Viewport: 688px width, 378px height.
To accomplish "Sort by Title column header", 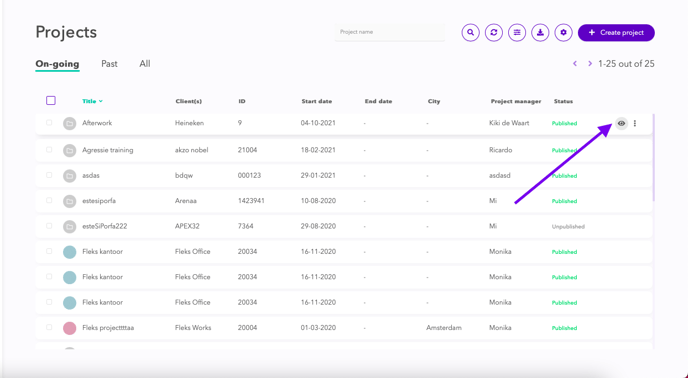I will (x=92, y=101).
